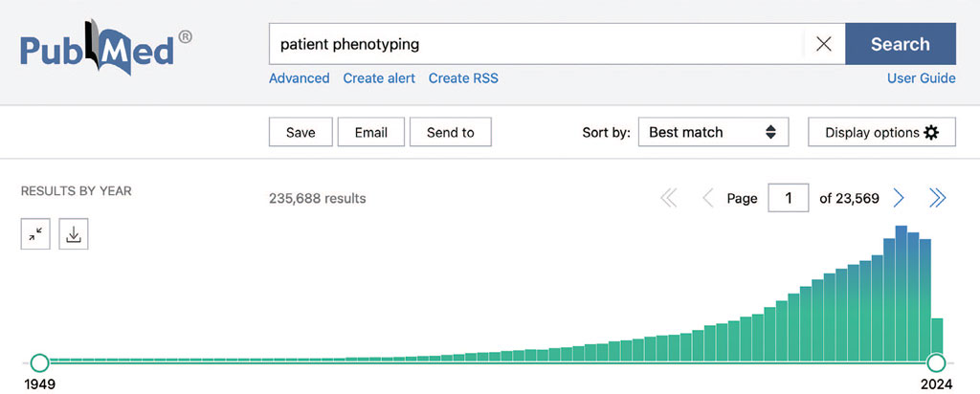980x394 pixels.
Task: Open Display options gear button
Action: [881, 132]
